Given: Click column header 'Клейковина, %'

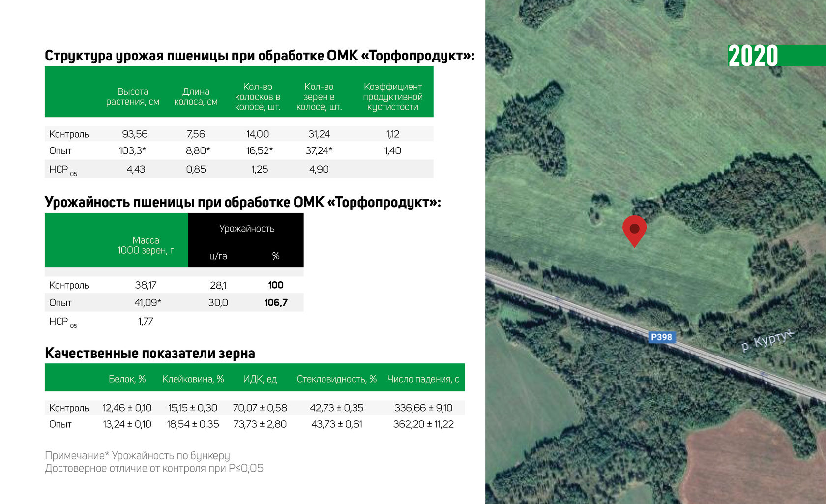Looking at the screenshot, I should [193, 379].
